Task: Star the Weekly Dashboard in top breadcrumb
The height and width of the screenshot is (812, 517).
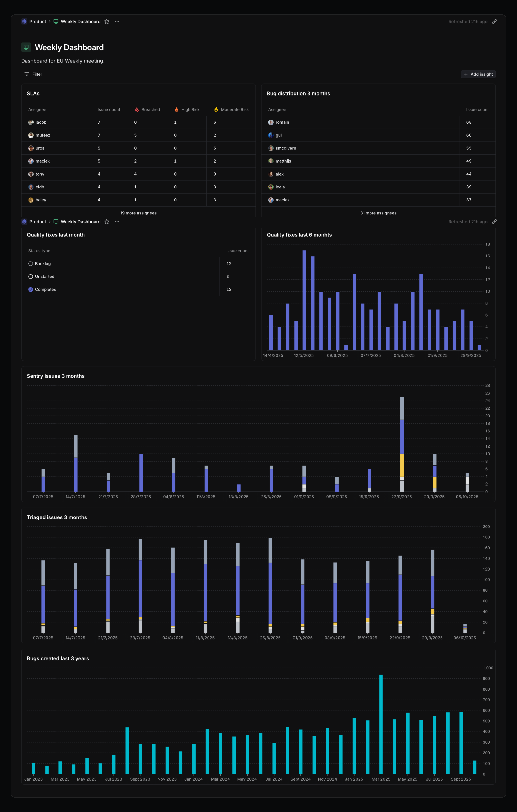Action: (107, 22)
